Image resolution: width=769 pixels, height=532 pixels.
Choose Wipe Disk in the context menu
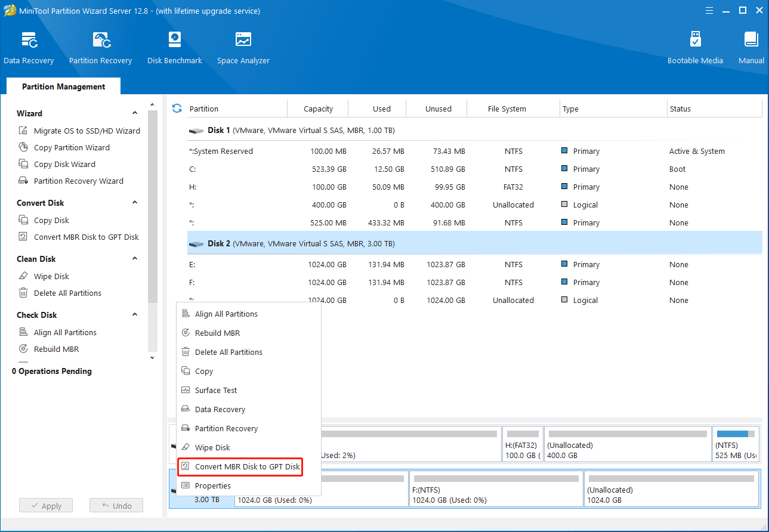(x=249, y=447)
